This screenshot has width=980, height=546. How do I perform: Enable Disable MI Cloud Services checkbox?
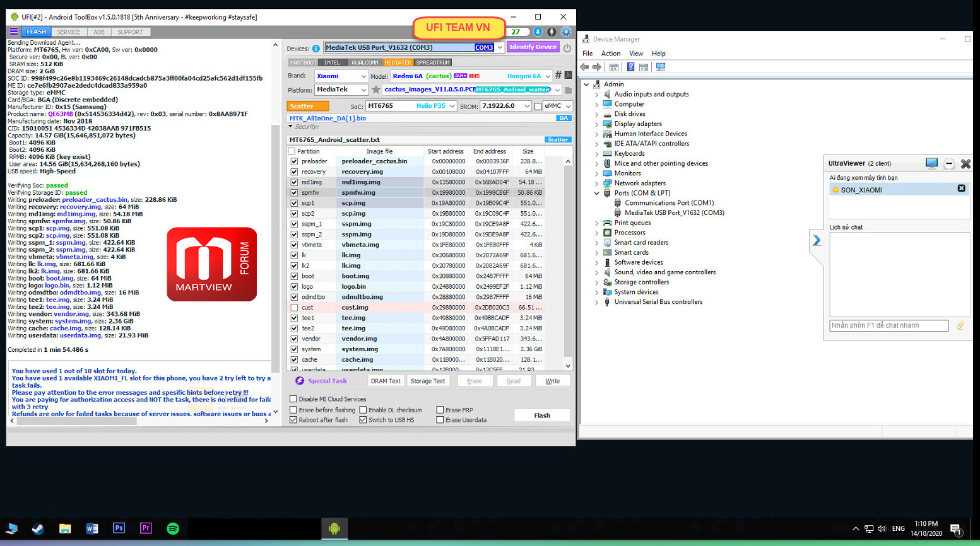293,399
